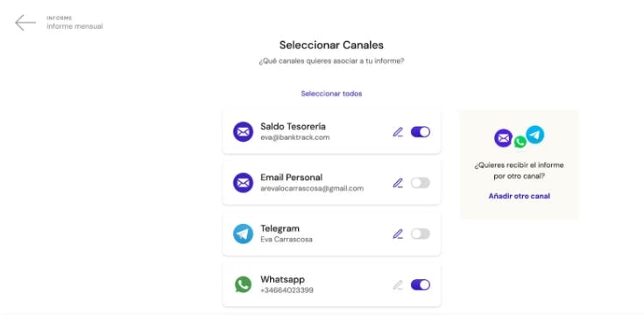Select the Telegram Eva Carrascosa card
This screenshot has height=315, width=644.
pos(331,234)
